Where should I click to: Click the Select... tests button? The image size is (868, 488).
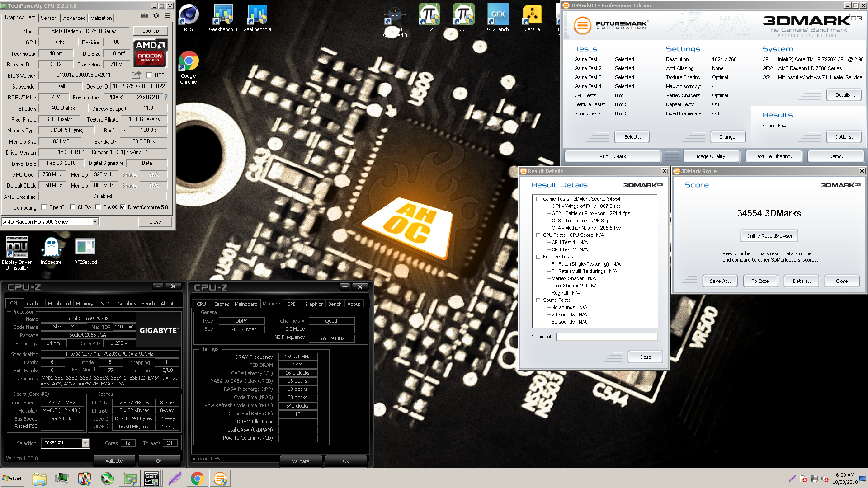(x=633, y=137)
